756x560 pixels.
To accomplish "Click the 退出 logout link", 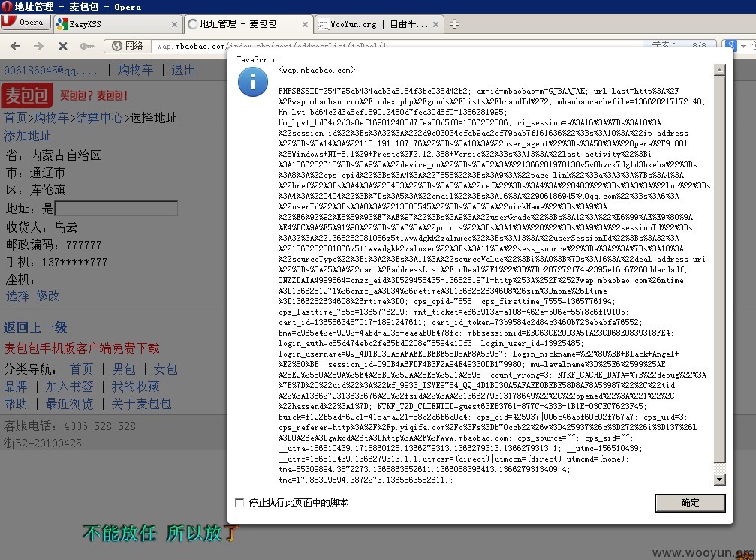I will (x=182, y=70).
